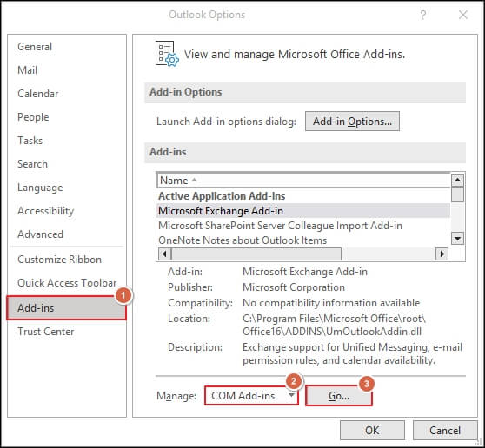Cancel the Outlook Options dialog
The width and height of the screenshot is (485, 448).
[445, 431]
